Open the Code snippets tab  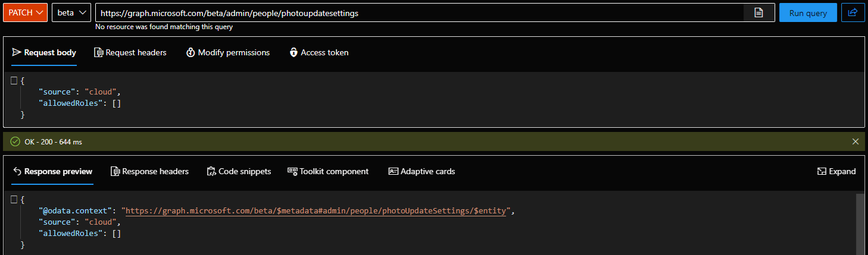click(239, 171)
